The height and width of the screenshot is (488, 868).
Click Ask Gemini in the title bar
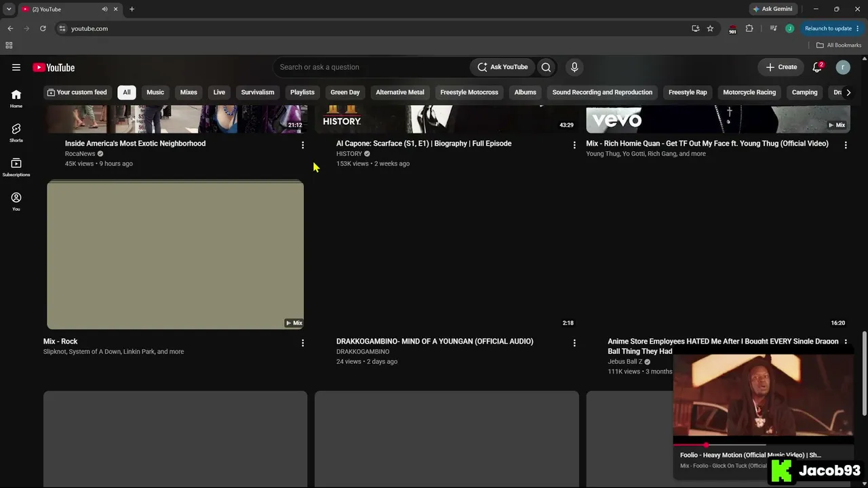click(x=772, y=9)
